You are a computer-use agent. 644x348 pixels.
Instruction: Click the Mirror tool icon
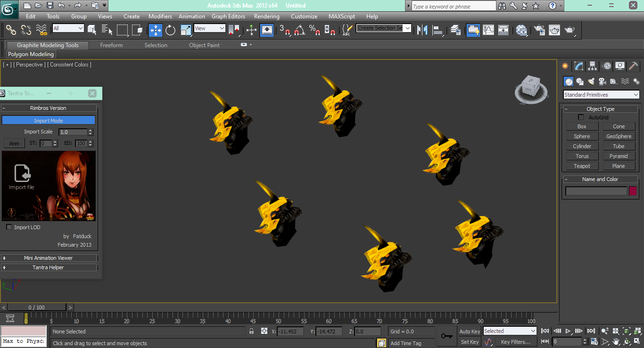pyautogui.click(x=422, y=30)
